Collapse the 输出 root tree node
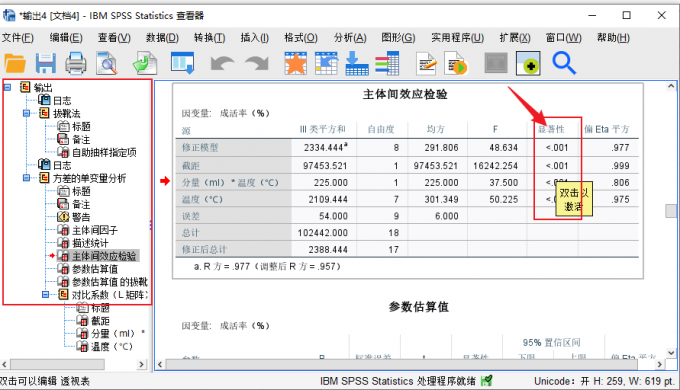 coord(7,87)
